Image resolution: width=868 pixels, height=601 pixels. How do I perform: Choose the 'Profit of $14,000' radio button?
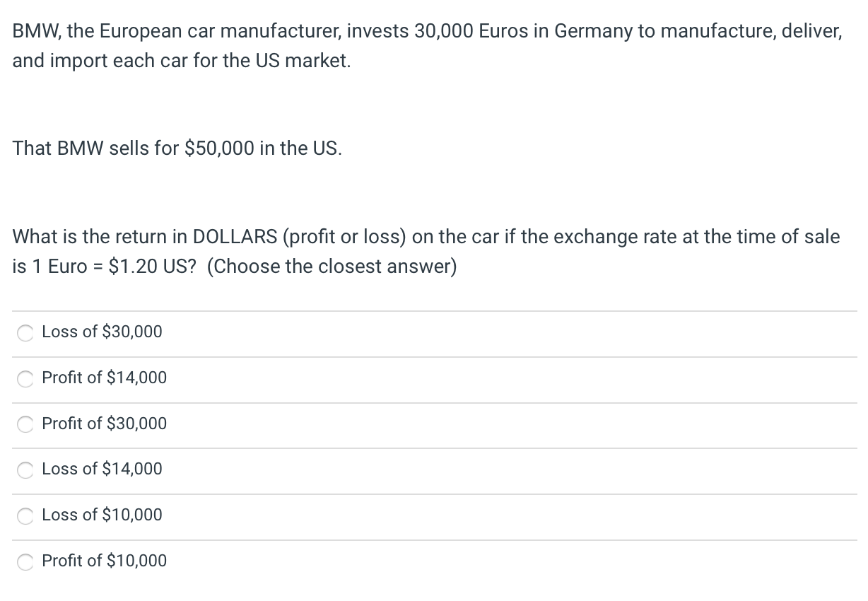(25, 378)
